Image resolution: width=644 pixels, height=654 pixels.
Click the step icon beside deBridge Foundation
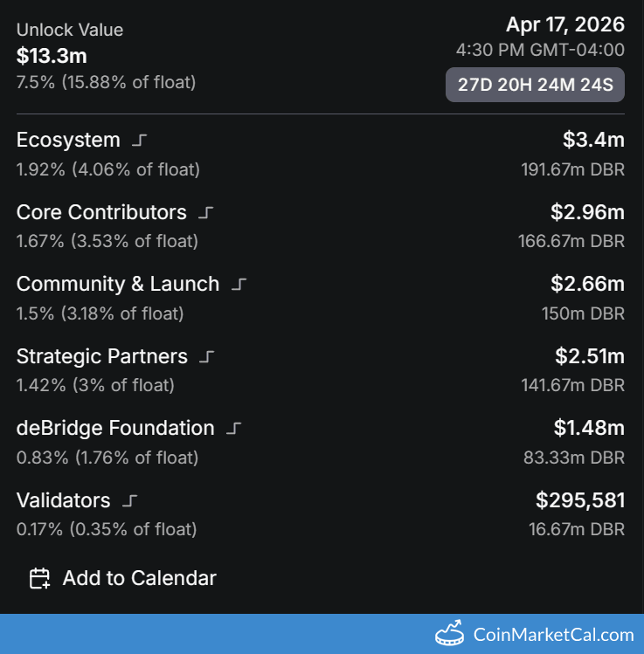[233, 429]
